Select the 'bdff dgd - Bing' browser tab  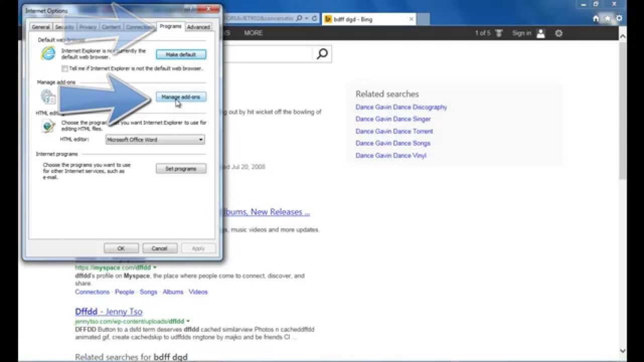(x=369, y=19)
